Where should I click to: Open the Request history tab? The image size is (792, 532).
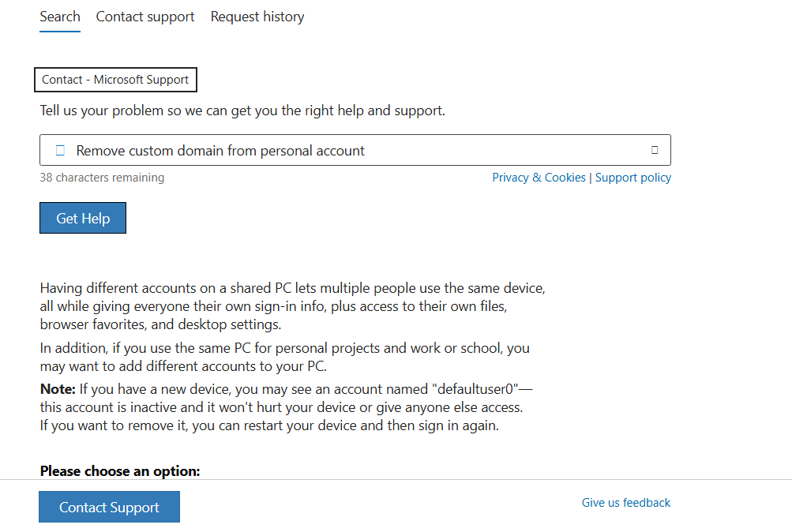pos(257,17)
